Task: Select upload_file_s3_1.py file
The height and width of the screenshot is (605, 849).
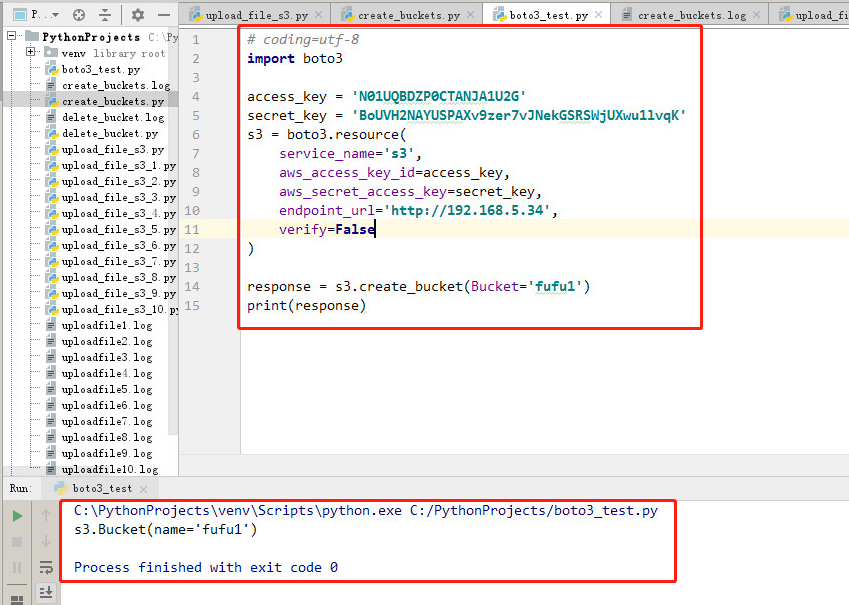Action: point(119,165)
